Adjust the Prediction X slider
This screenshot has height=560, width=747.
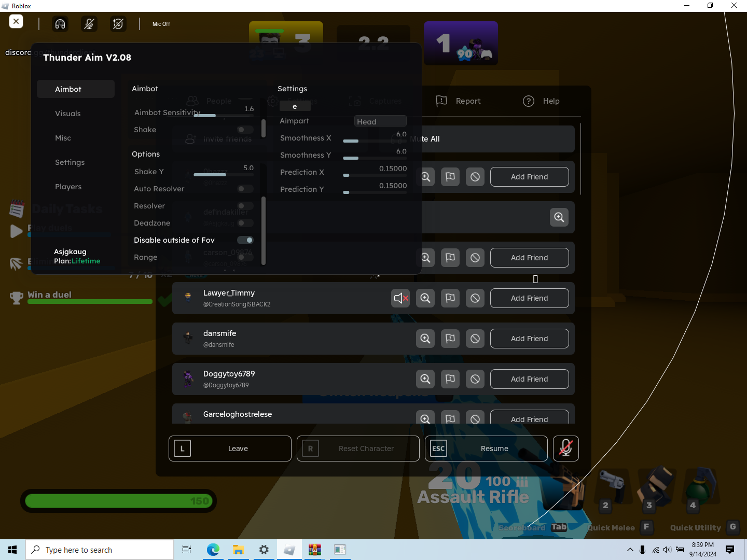[375, 175]
